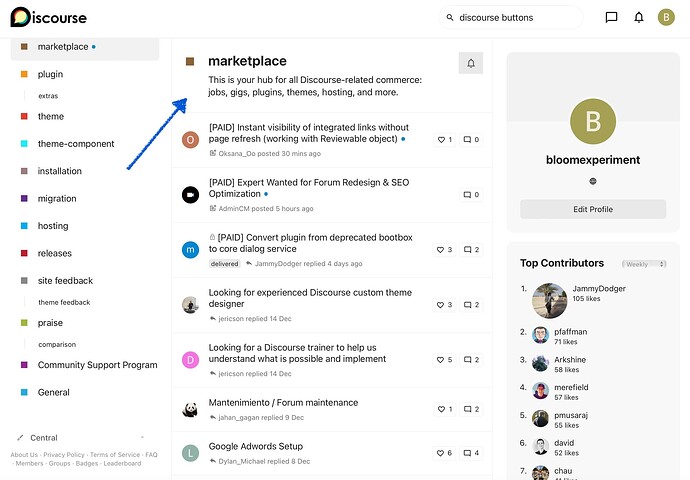
Task: Open pfaffman contributor profile
Action: coord(570,332)
